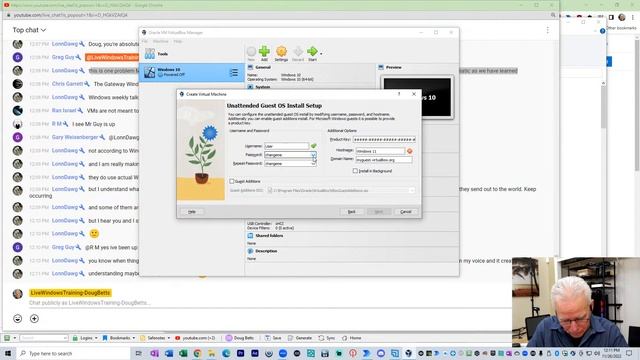
Task: Click the Save button in bottom toolbar
Action: (x=273, y=338)
